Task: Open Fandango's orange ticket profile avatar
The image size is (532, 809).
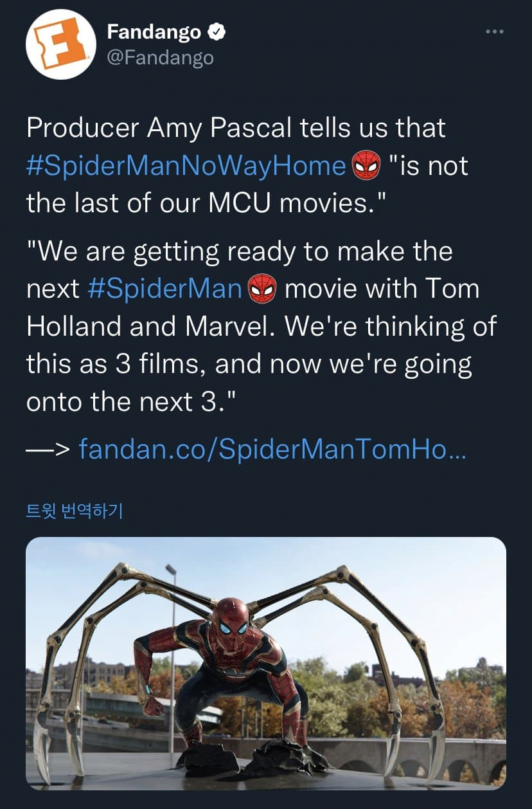Action: [x=61, y=44]
